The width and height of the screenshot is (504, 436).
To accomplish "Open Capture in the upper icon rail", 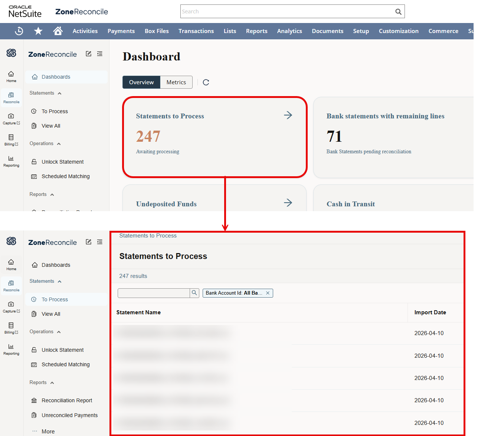I will coord(11,119).
